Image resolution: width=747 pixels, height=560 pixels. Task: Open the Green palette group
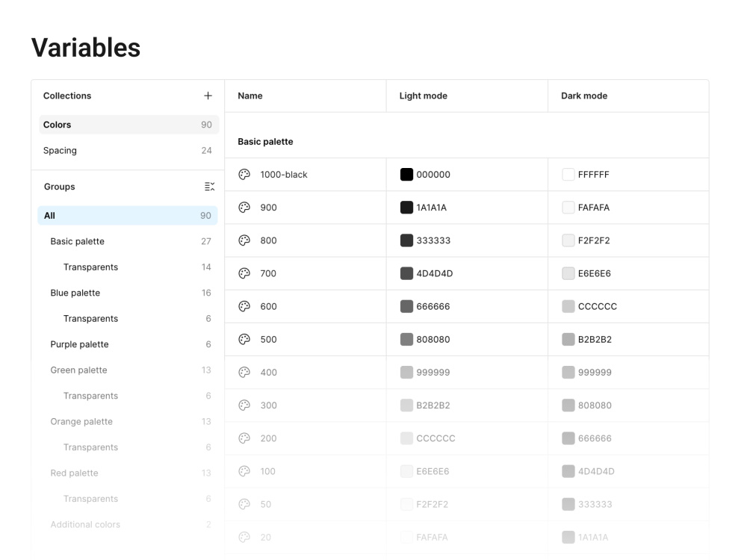tap(128, 370)
